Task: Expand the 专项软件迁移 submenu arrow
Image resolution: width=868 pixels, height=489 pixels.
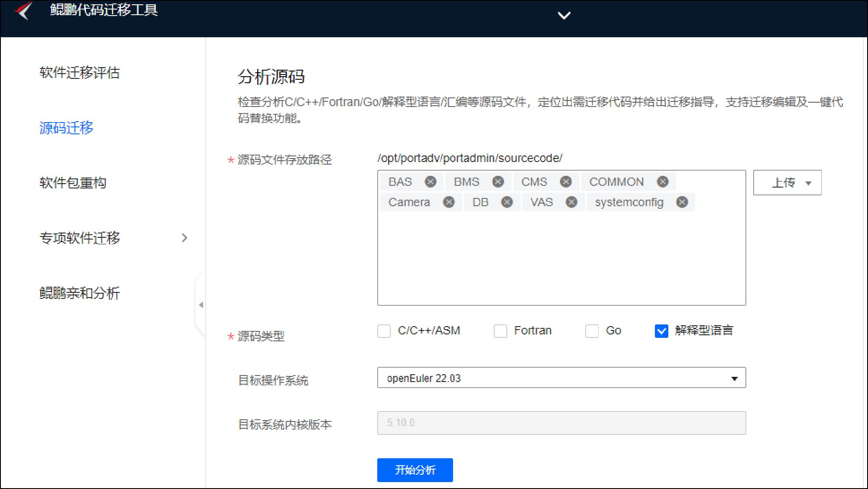Action: pyautogui.click(x=185, y=238)
